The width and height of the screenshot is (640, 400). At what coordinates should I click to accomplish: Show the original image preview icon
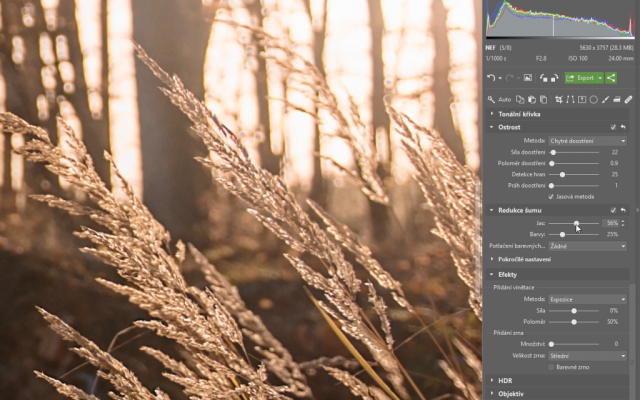click(528, 78)
